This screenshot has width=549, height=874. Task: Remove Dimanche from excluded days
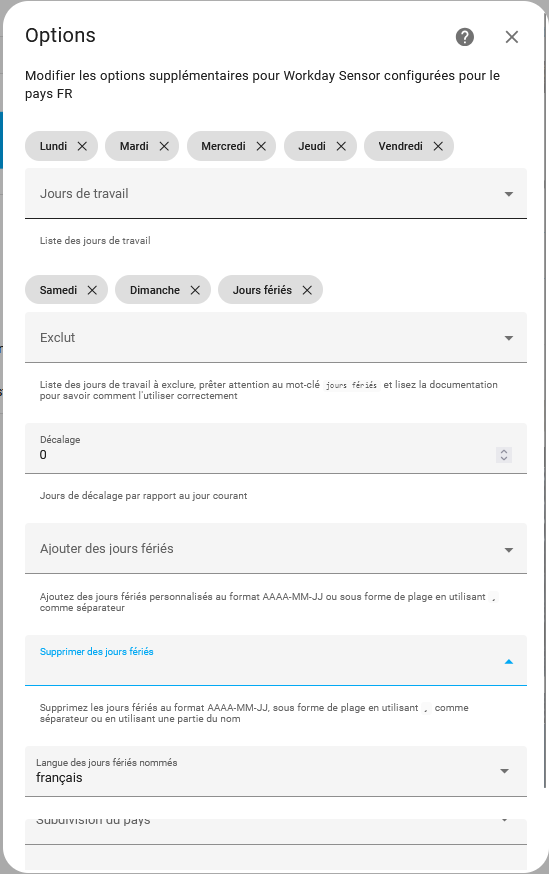[195, 290]
